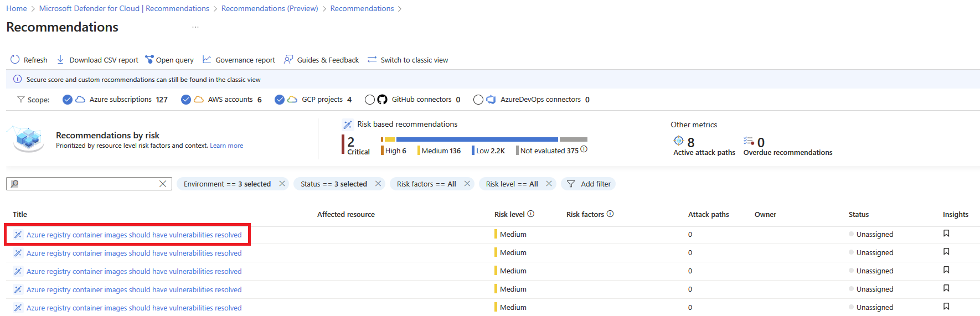
Task: Click the Refresh icon in toolbar
Action: (15, 60)
